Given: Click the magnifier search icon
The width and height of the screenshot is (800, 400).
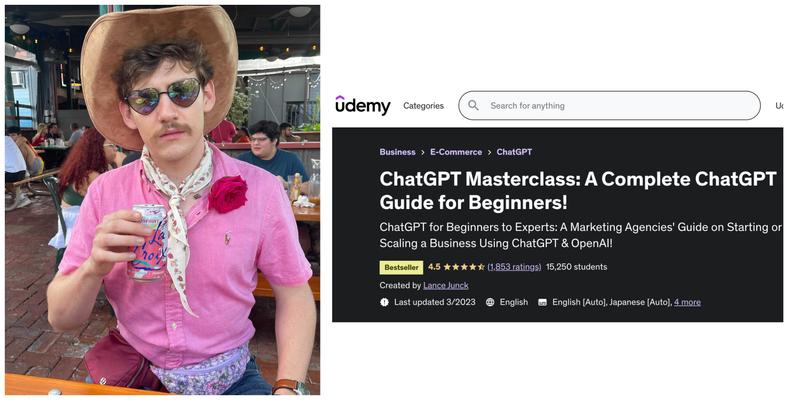Looking at the screenshot, I should tap(473, 106).
